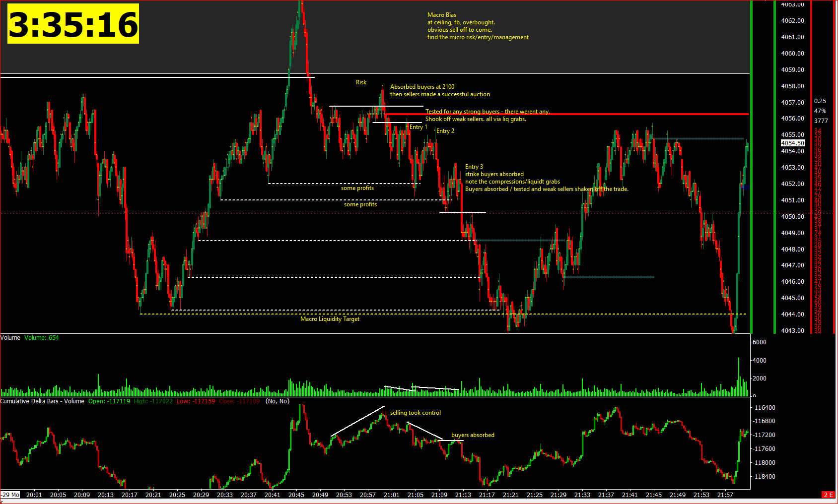Select the 'Entry 2' label
The width and height of the screenshot is (838, 504).
tap(445, 131)
